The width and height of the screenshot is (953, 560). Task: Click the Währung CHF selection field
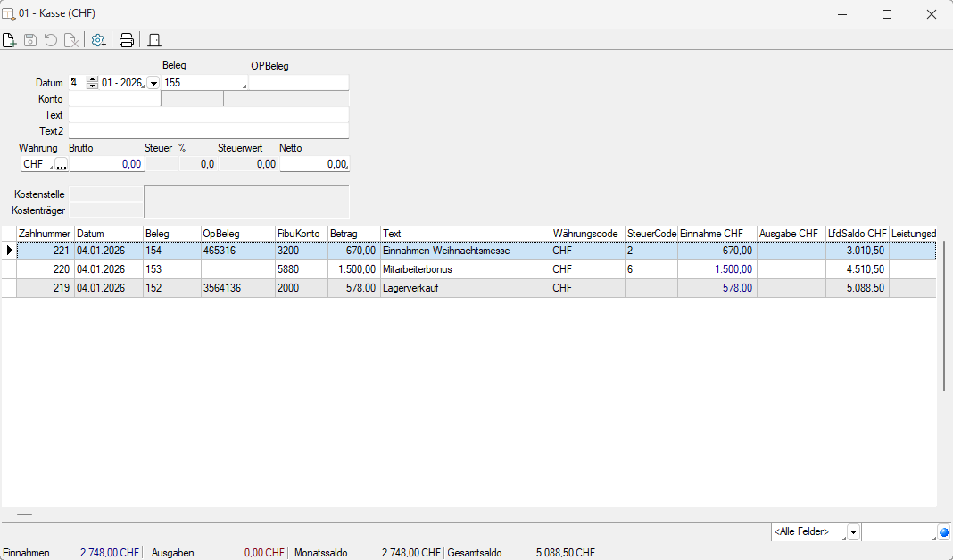pyautogui.click(x=36, y=164)
